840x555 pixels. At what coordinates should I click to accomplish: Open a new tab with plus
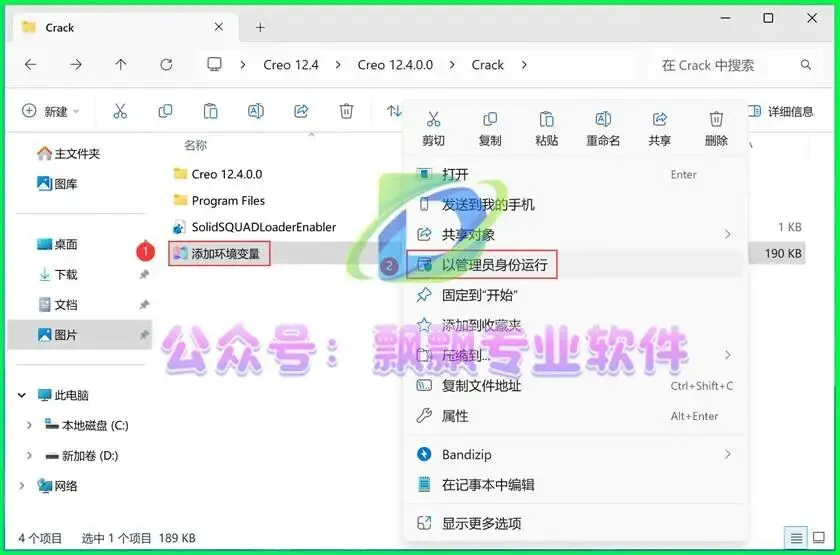point(260,27)
